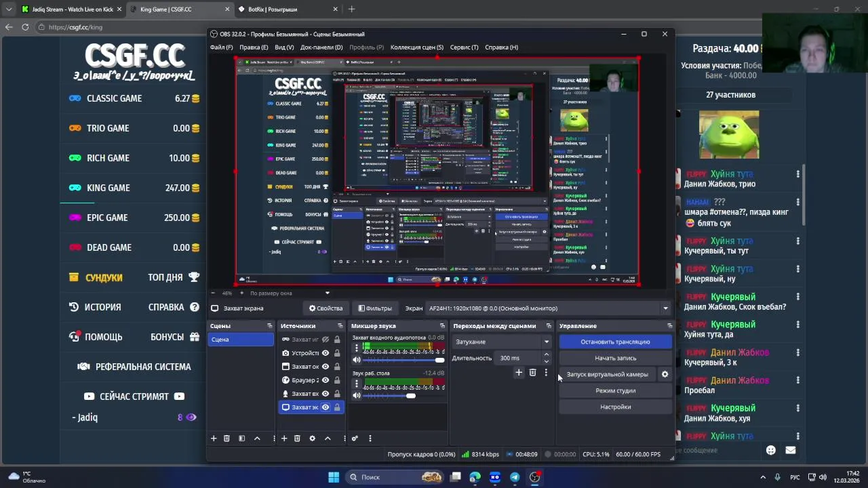
Task: Hide the Устройств source using its eye icon
Action: tap(325, 353)
